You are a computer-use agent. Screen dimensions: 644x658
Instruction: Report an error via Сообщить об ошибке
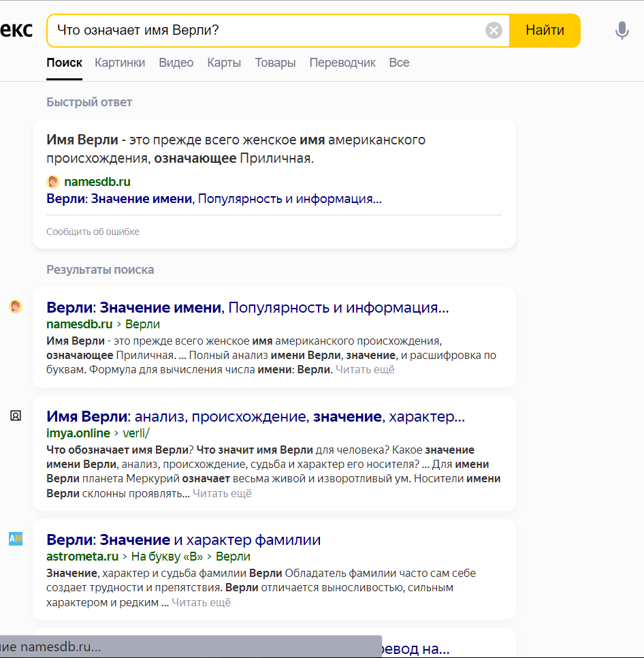coord(93,232)
